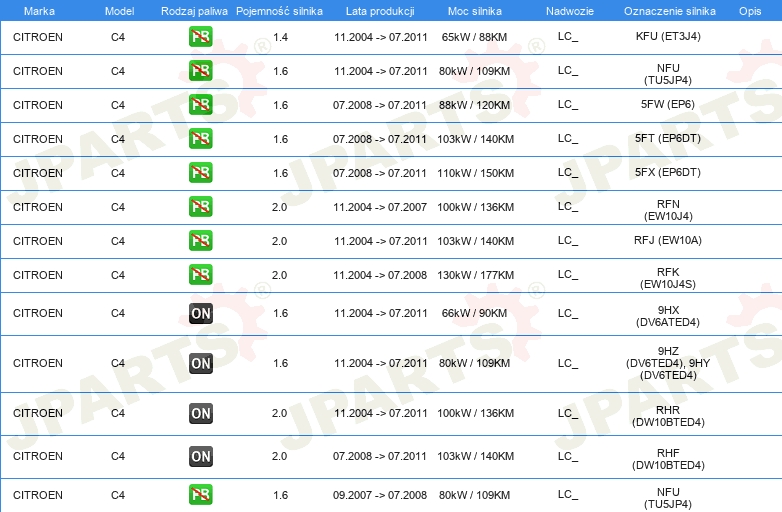
Task: Select engine code RHF (DW10BTED4)
Action: tap(668, 459)
